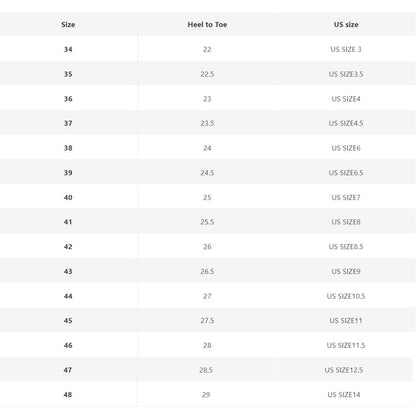The width and height of the screenshot is (416, 416).
Task: Click the size 40 cell
Action: coord(68,197)
